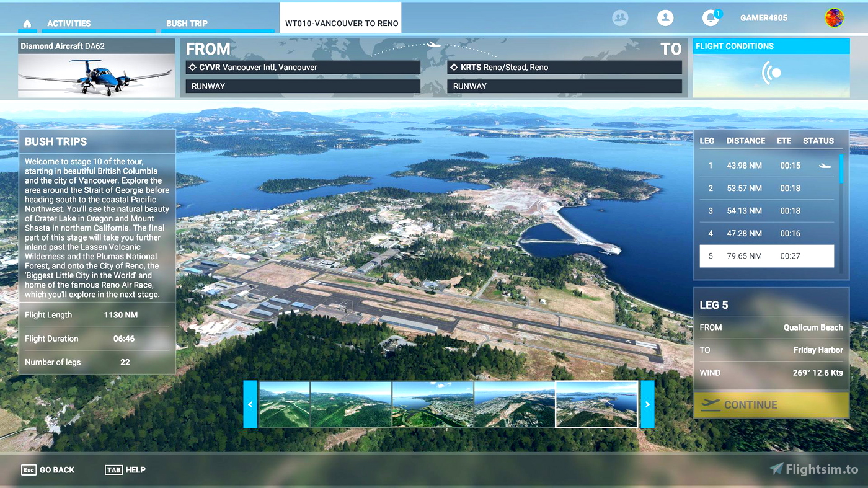
Task: Select leg 5 with 79.65 NM
Action: tap(767, 256)
